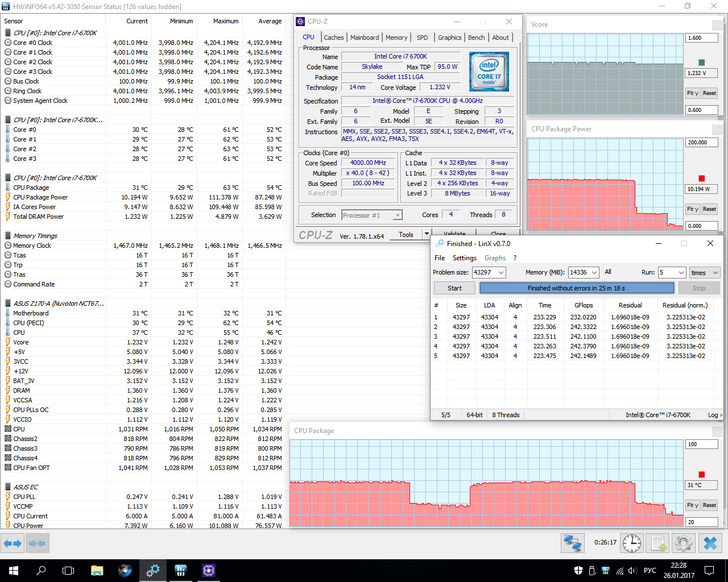Open the ? help menu in LinX

(515, 258)
